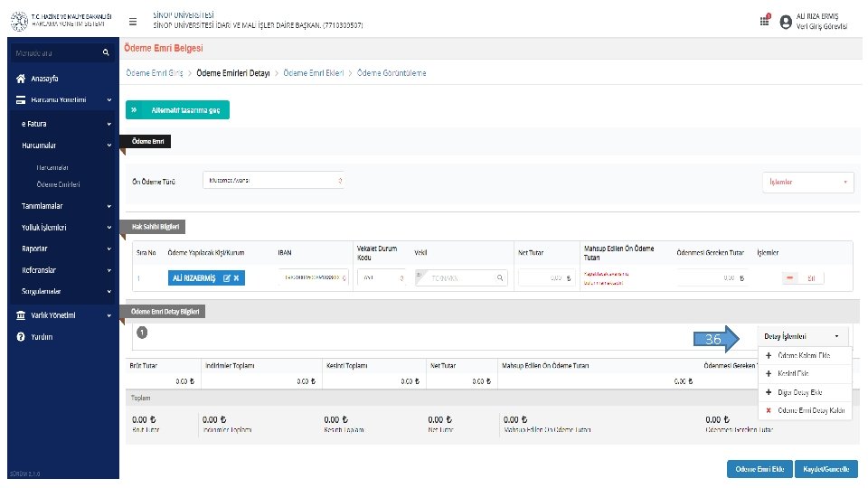Click the hamburger menu icon

[x=133, y=22]
